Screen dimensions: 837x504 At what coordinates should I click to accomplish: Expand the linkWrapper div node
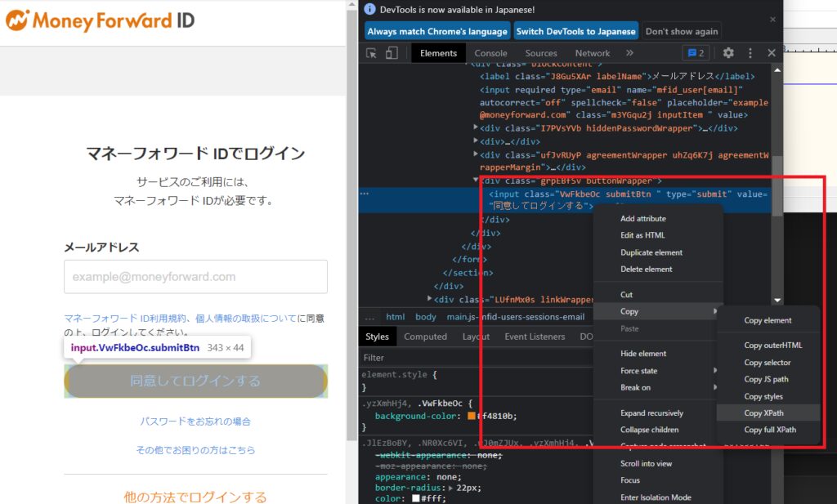click(429, 299)
